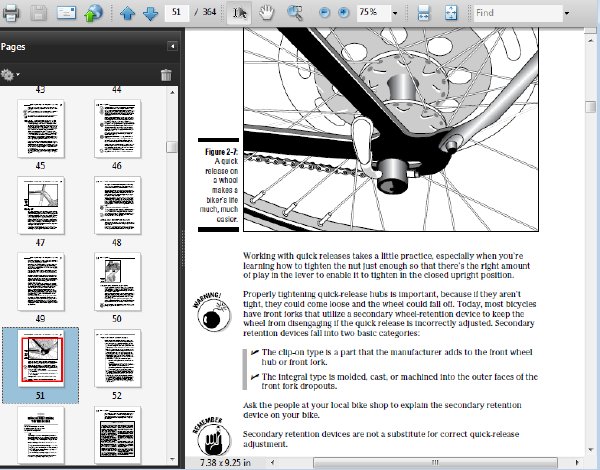The height and width of the screenshot is (470, 600).
Task: Click the Remember hand icon in document
Action: [212, 437]
